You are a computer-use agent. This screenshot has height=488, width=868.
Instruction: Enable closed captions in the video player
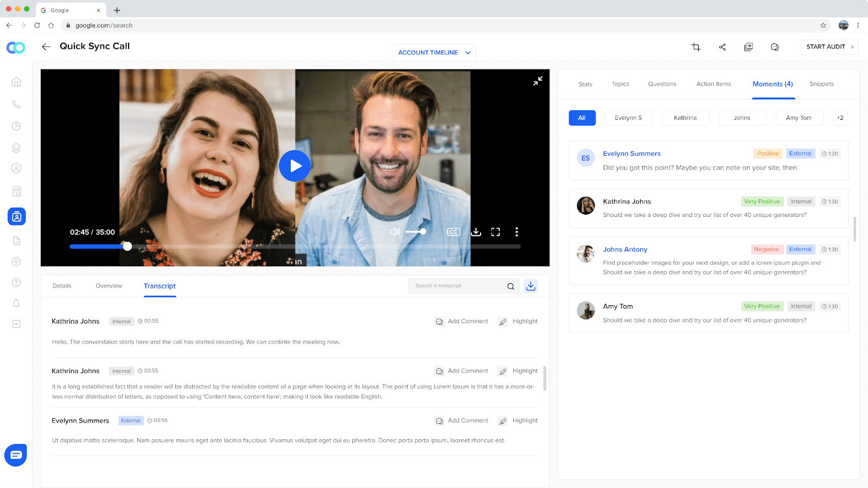(x=454, y=232)
